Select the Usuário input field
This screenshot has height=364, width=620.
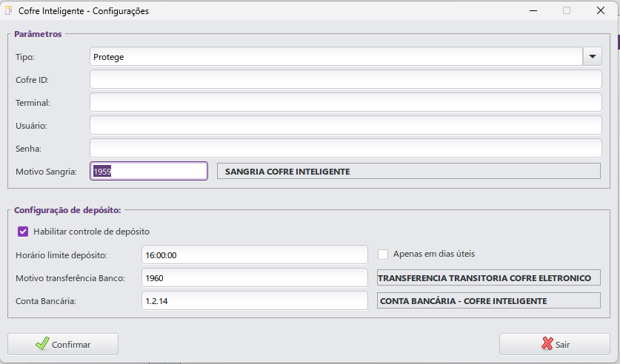[x=345, y=126]
